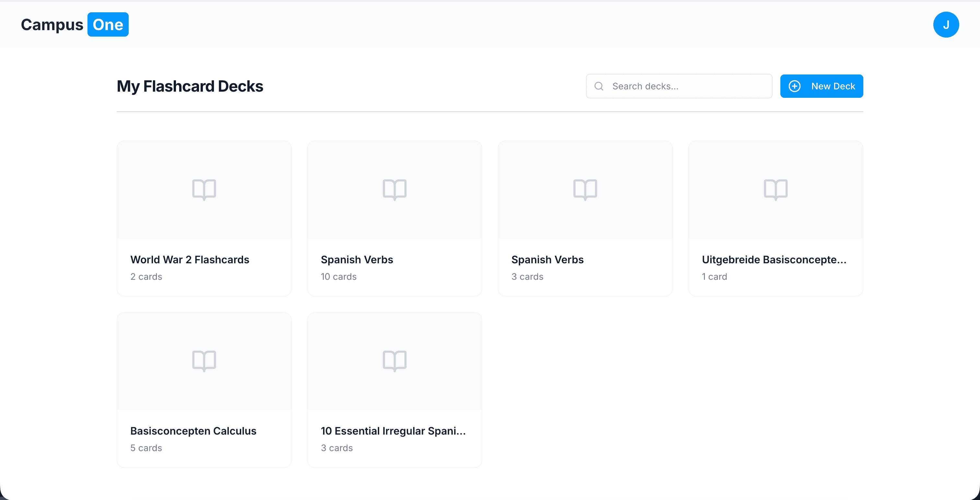Click the book icon on Basisconcepten Calculus

[x=204, y=360]
